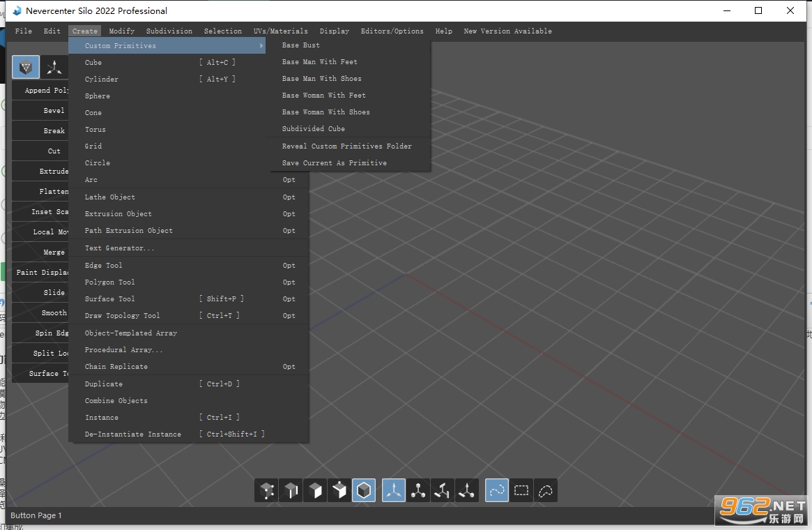Open the Subdivision menu
812x530 pixels.
pyautogui.click(x=169, y=31)
